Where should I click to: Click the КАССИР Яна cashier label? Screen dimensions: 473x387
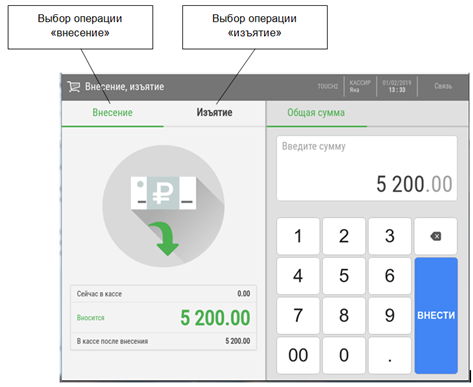(x=360, y=86)
